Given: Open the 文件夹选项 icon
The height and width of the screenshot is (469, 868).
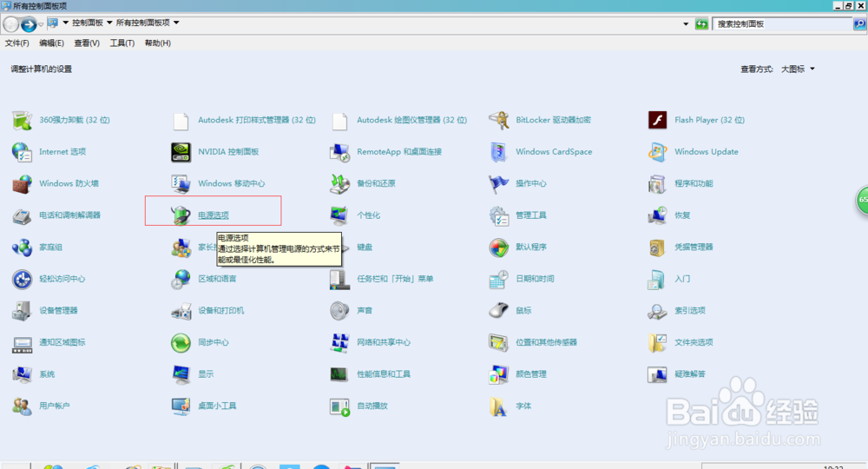Looking at the screenshot, I should pyautogui.click(x=657, y=343).
